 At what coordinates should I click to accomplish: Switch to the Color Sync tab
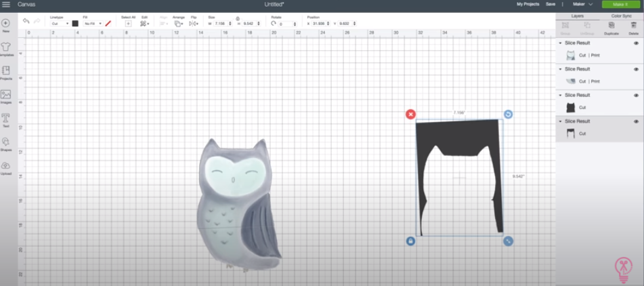[622, 16]
